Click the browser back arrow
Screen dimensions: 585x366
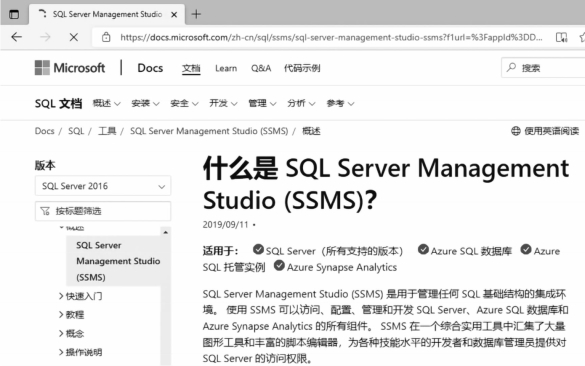(x=16, y=37)
